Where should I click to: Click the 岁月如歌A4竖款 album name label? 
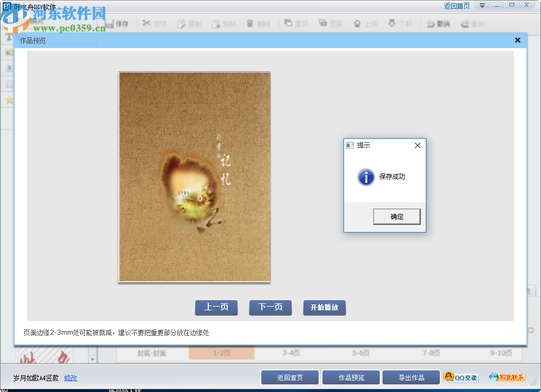pyautogui.click(x=36, y=378)
